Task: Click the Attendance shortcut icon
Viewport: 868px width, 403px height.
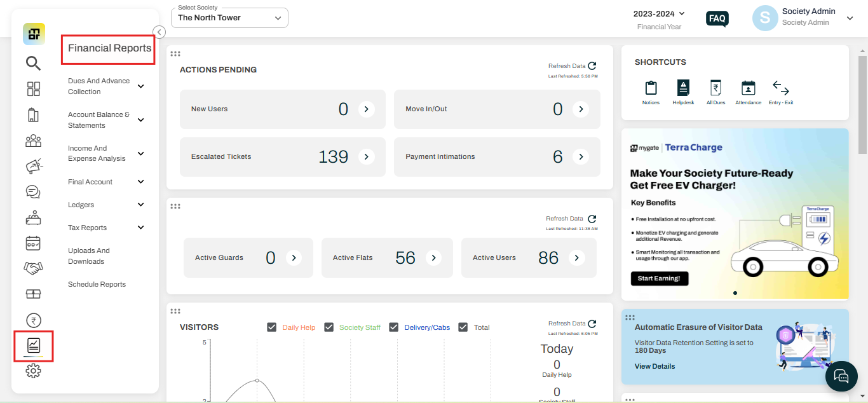Action: coord(748,88)
